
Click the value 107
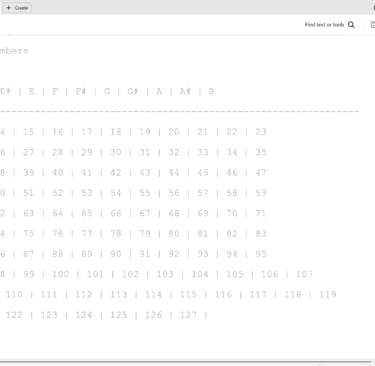[304, 274]
